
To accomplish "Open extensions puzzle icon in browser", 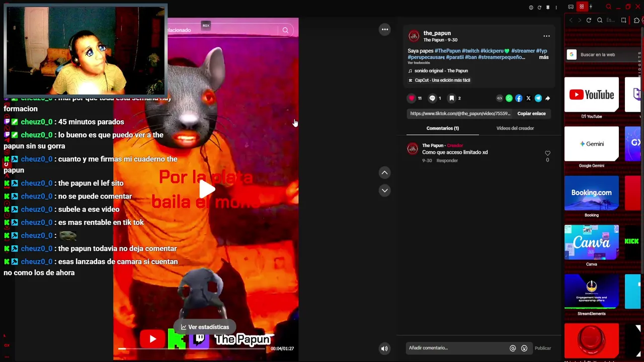I will click(636, 20).
